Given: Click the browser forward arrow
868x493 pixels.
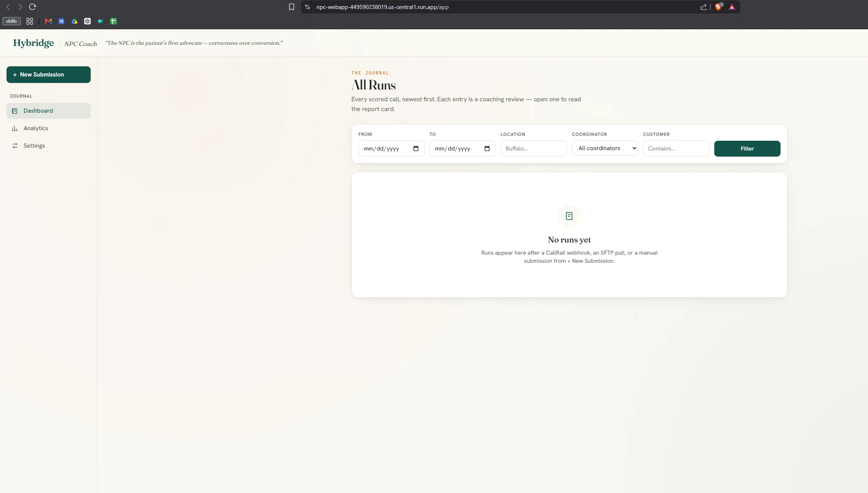Looking at the screenshot, I should pos(20,7).
